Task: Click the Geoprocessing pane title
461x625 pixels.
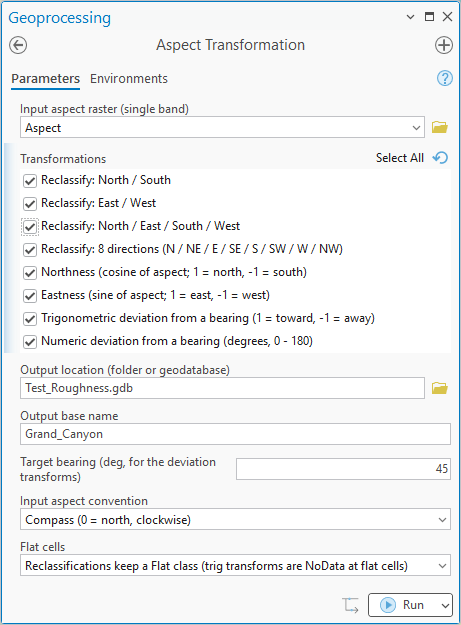Action: 60,18
